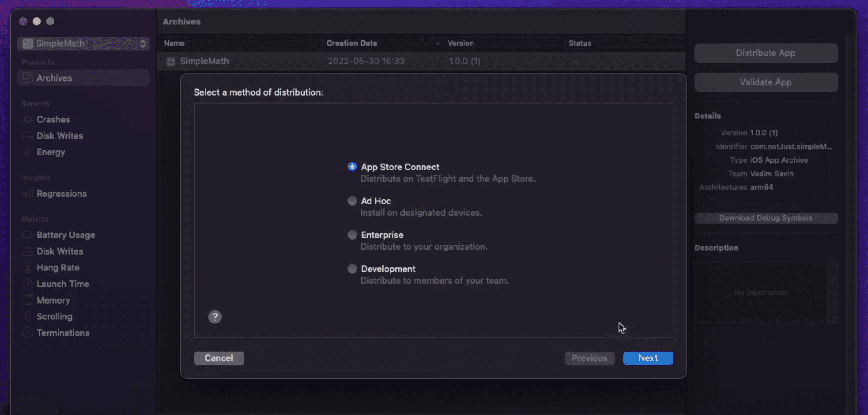Go to Terminations in the sidebar
The image size is (868, 415).
pyautogui.click(x=63, y=333)
